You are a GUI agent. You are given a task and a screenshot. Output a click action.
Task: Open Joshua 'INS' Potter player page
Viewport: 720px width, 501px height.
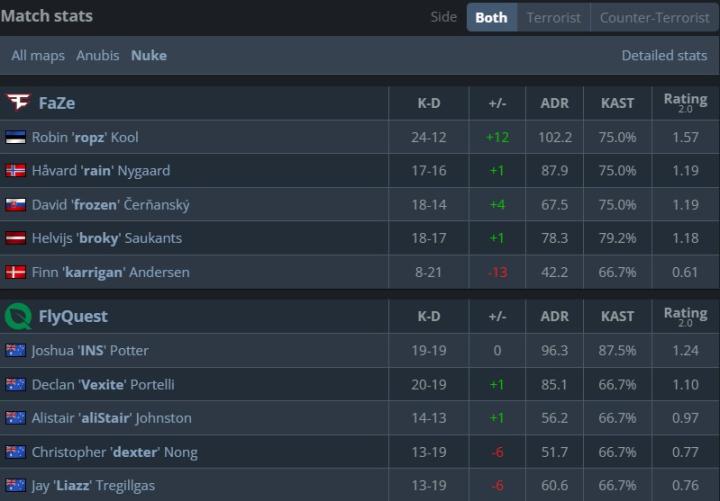pos(90,351)
